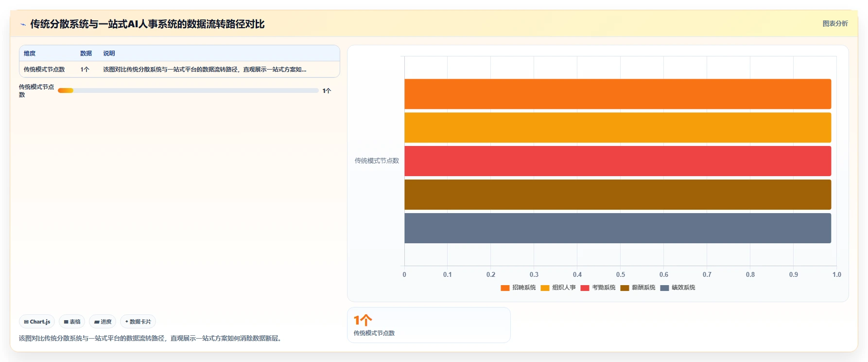
Task: Toggle the 考勤系统 red legend entry
Action: coord(598,288)
